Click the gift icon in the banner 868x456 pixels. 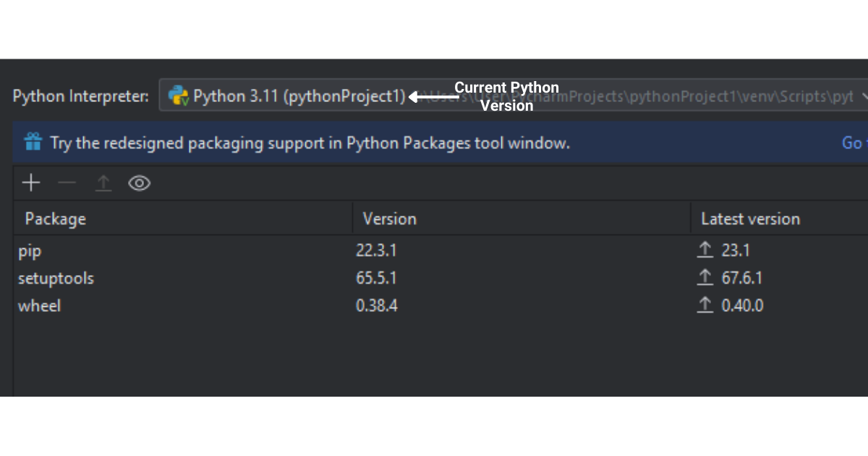click(33, 141)
